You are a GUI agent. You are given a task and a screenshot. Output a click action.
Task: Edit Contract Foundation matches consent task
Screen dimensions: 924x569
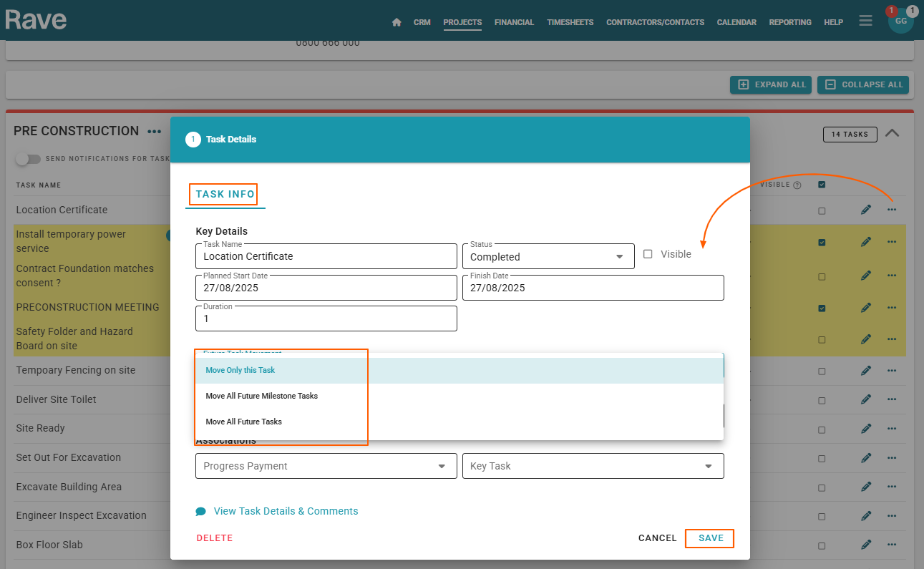point(866,276)
